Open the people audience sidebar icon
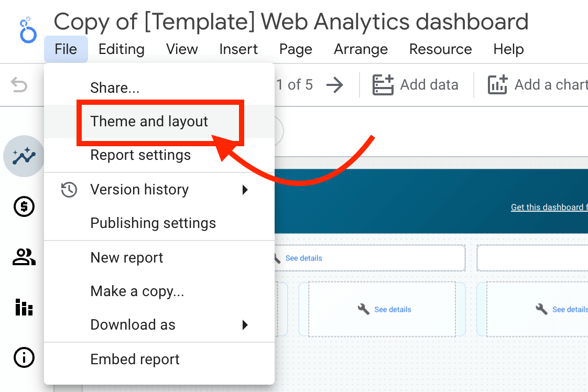The image size is (588, 392). 24,257
